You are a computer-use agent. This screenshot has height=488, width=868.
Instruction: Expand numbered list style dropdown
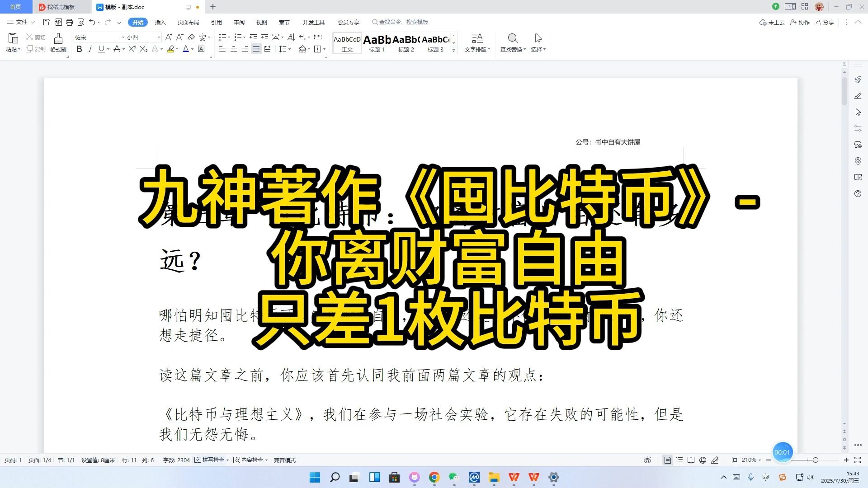pos(244,38)
